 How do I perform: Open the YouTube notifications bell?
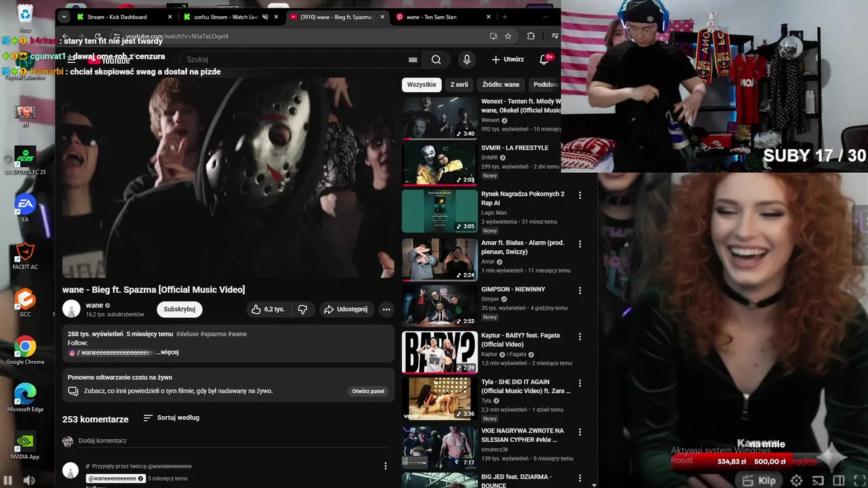[544, 60]
